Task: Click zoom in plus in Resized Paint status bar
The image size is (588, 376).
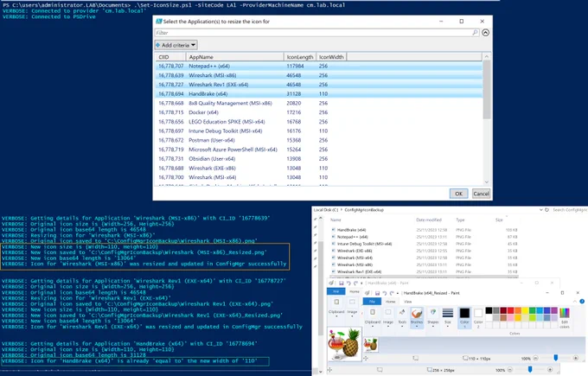Action: (x=576, y=359)
